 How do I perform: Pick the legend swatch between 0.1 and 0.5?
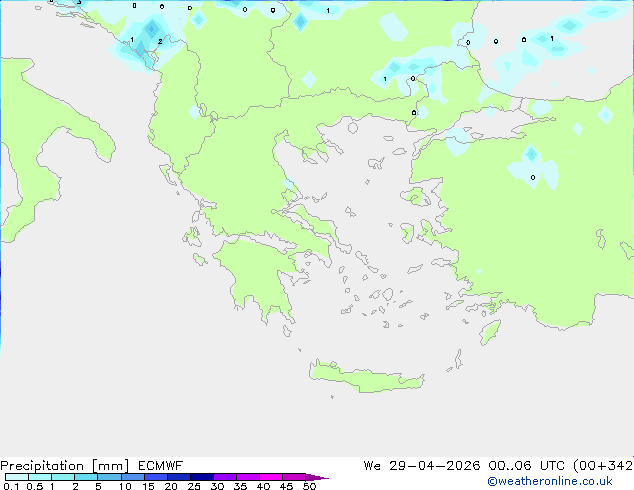click(x=17, y=477)
